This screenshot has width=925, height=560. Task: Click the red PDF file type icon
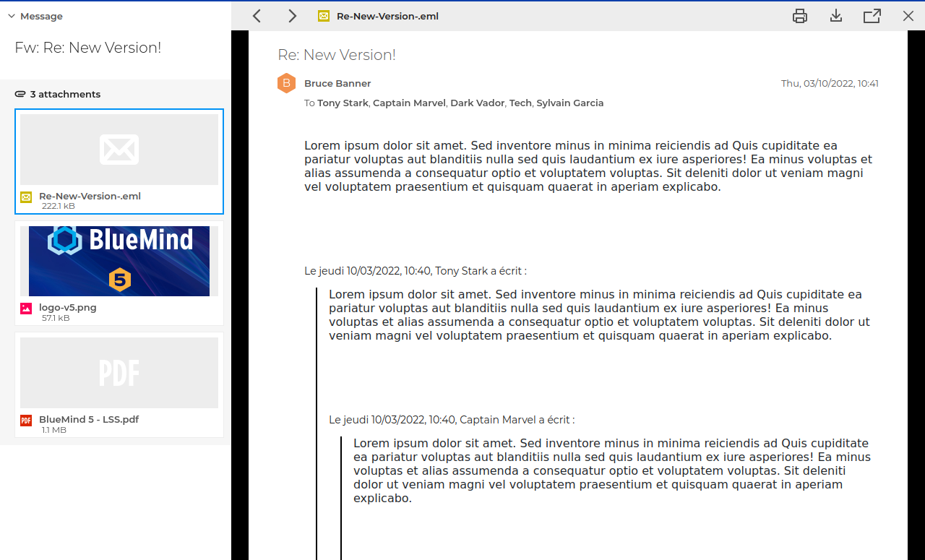click(26, 421)
